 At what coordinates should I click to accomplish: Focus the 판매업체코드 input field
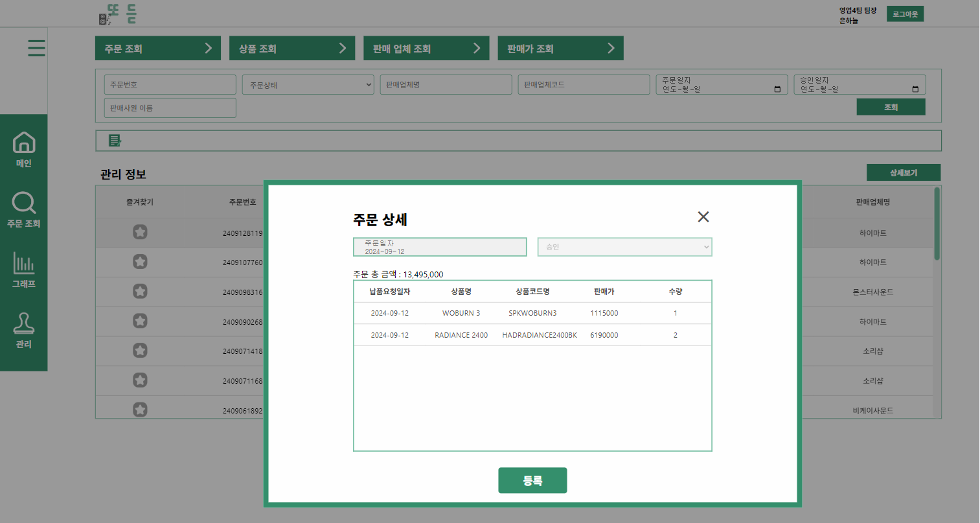coord(584,85)
